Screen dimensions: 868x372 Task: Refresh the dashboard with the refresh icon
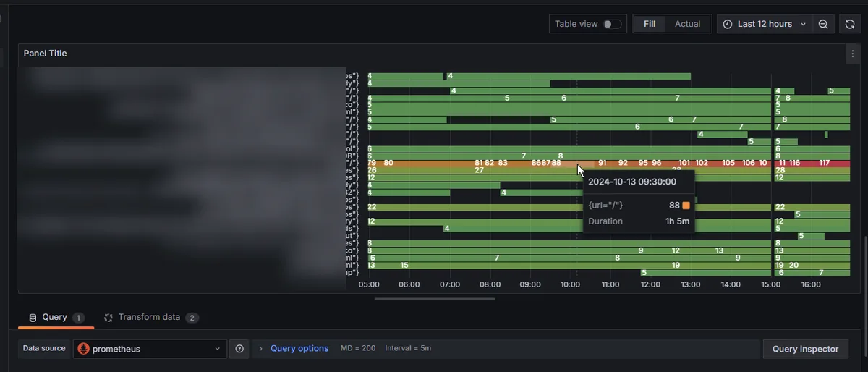[850, 24]
